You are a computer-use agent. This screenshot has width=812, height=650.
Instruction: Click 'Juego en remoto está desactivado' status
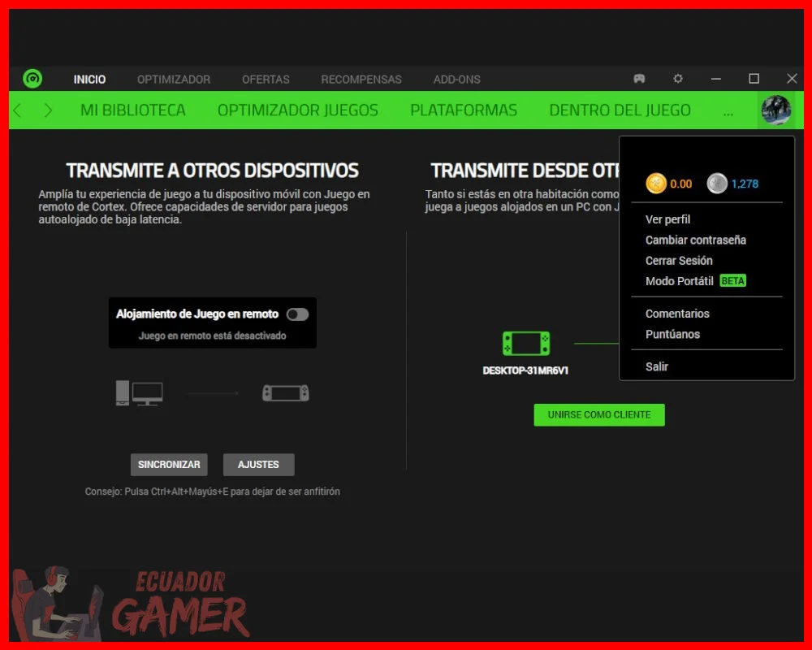pyautogui.click(x=212, y=336)
